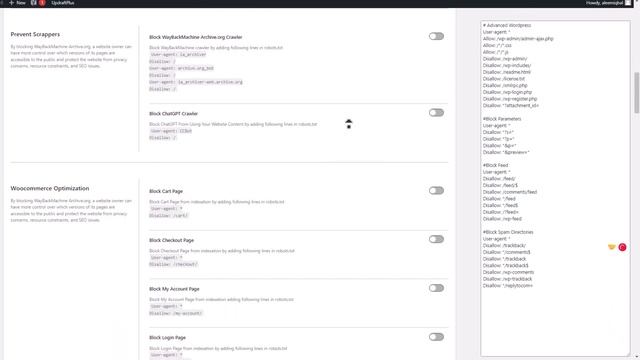
Task: Click 'Disallow: */replytocom=' line in textarea
Action: (x=508, y=286)
